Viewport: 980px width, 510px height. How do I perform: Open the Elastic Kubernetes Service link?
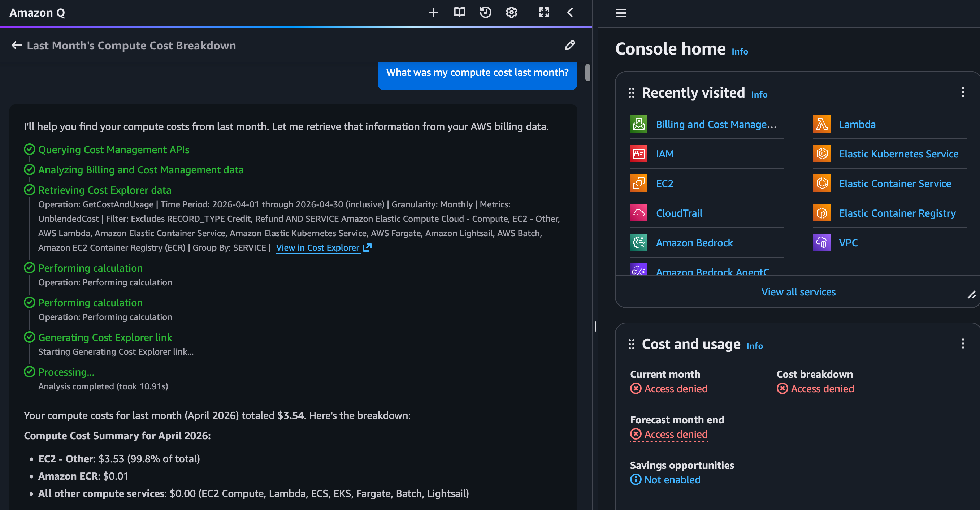pos(899,154)
